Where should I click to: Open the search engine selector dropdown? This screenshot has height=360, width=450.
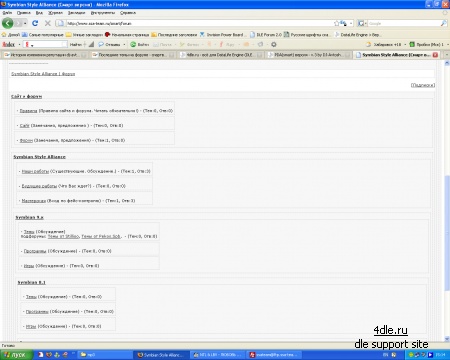361,23
